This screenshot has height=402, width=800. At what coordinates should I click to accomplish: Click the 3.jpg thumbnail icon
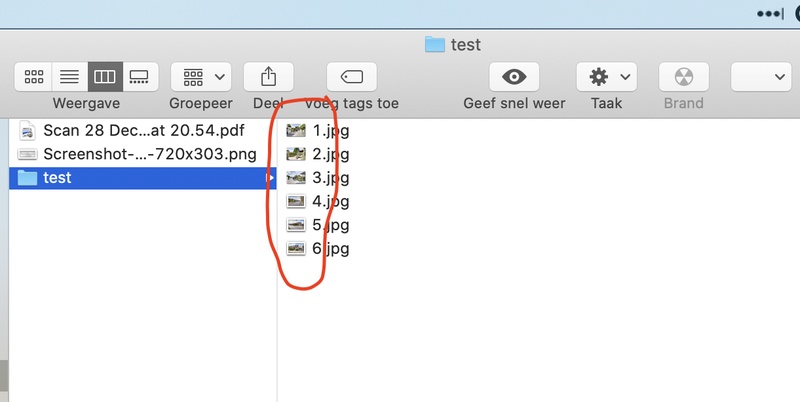[x=295, y=178]
